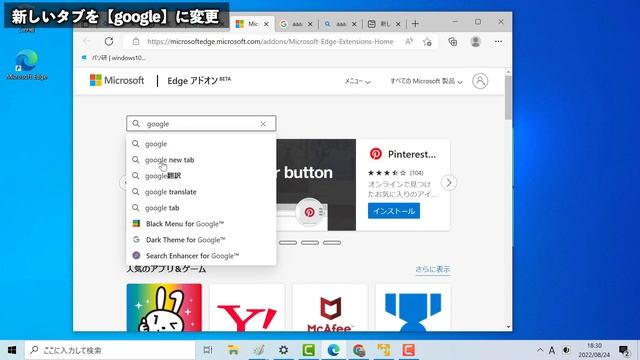640x360 pixels.
Task: Open the browser profile avatar icon
Action: (475, 41)
